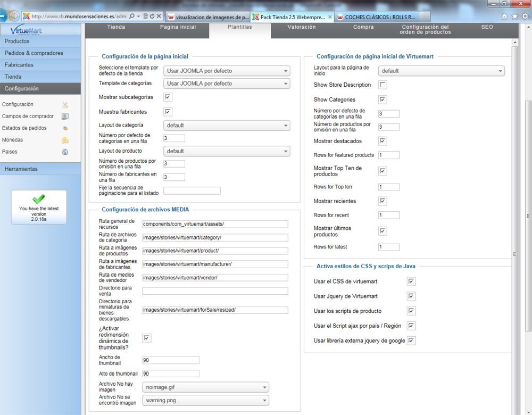Open the Estados de pedidos link
The image size is (532, 415).
[24, 128]
